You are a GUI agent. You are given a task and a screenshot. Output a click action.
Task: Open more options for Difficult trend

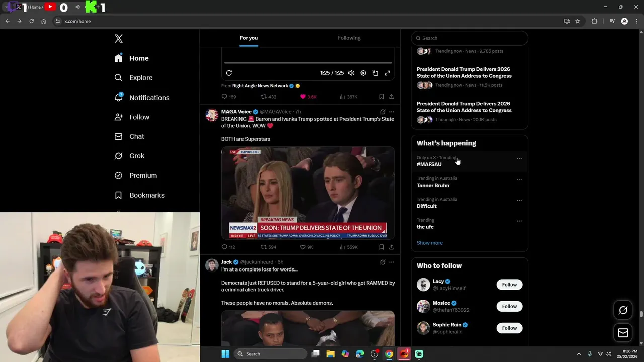pos(519,200)
